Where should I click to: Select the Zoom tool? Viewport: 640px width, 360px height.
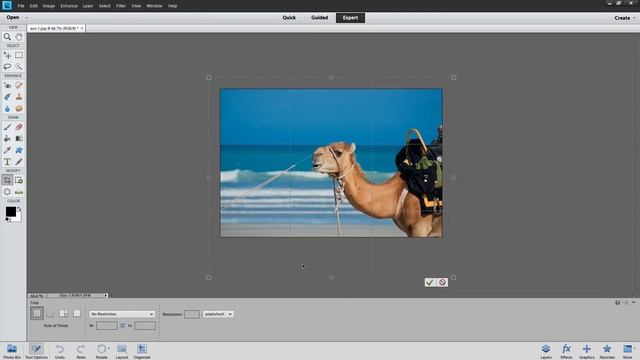point(7,37)
